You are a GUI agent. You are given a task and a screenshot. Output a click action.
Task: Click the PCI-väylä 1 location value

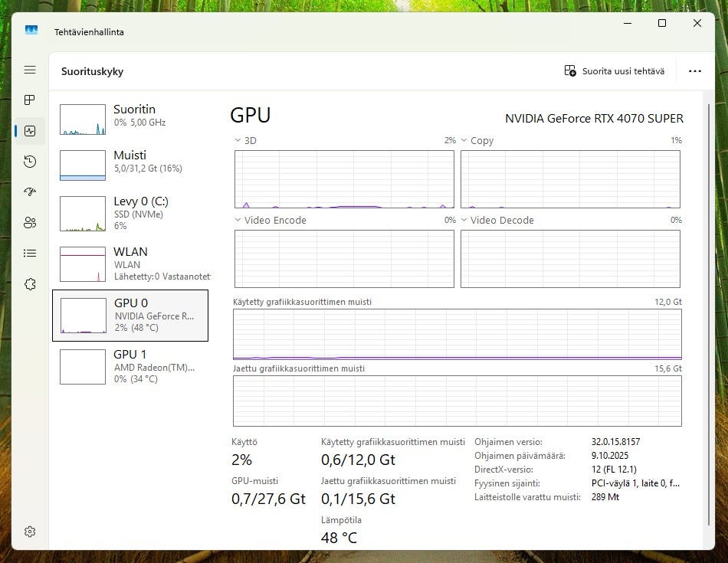pyautogui.click(x=635, y=483)
